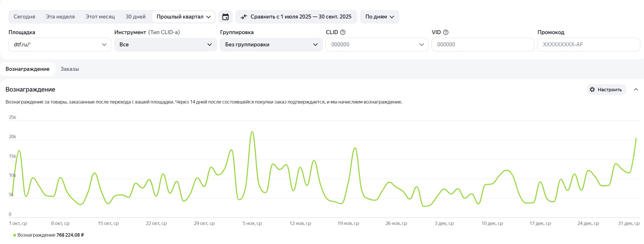
Task: Open the По дням granularity dropdown
Action: [x=379, y=17]
